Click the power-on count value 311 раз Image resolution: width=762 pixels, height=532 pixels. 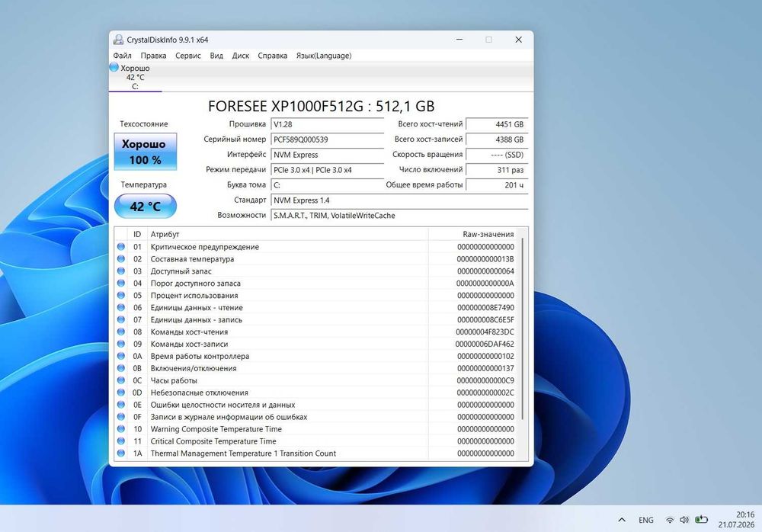pos(497,170)
